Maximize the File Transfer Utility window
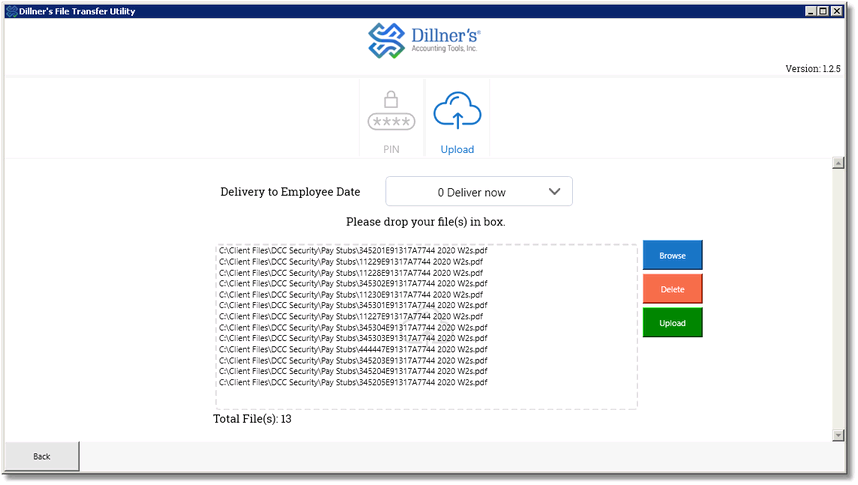The image size is (858, 485). (824, 11)
